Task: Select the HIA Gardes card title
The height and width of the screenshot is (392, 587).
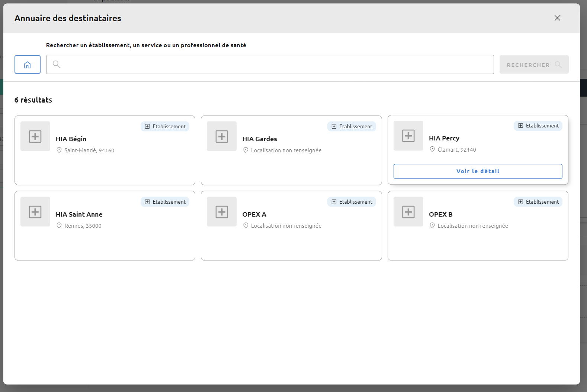Action: tap(260, 139)
